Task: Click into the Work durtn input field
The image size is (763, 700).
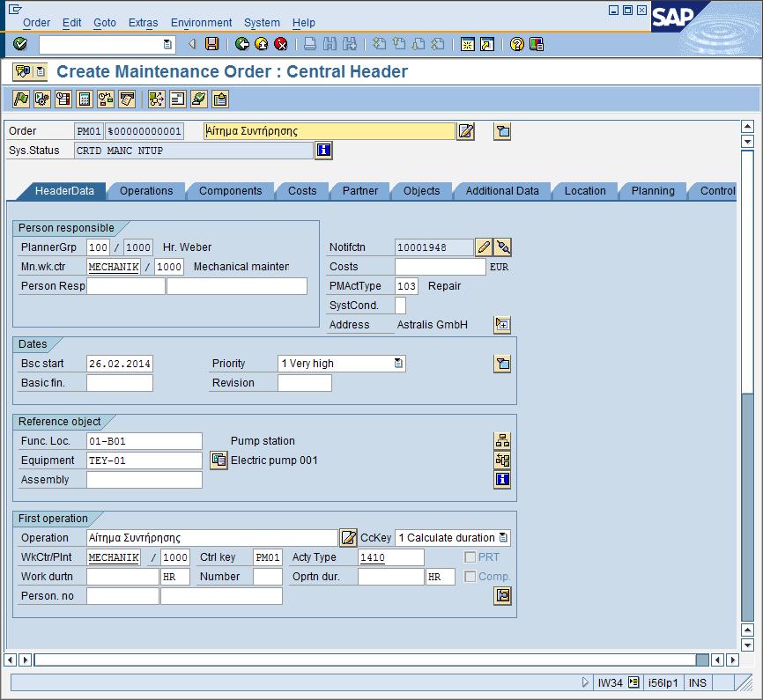Action: (x=122, y=577)
